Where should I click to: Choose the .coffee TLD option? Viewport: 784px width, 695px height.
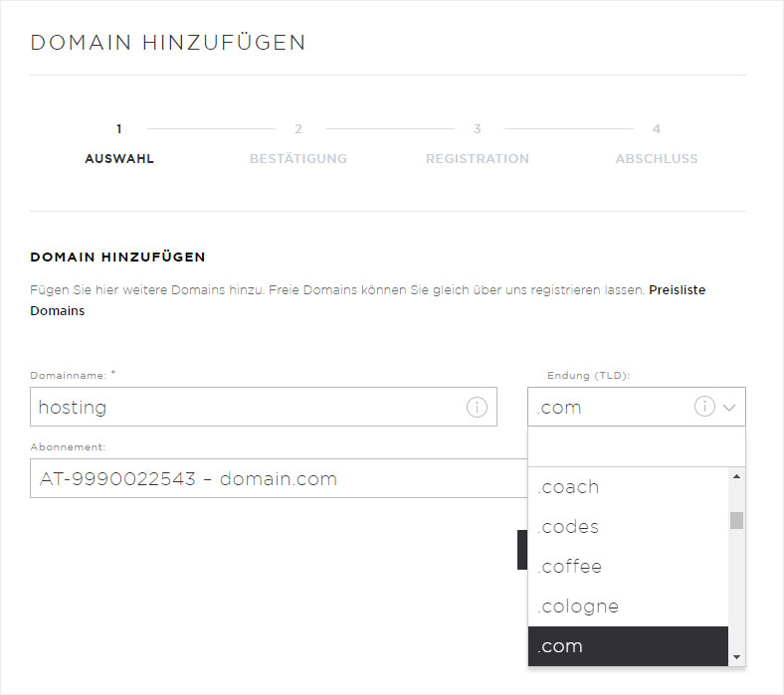(x=628, y=567)
